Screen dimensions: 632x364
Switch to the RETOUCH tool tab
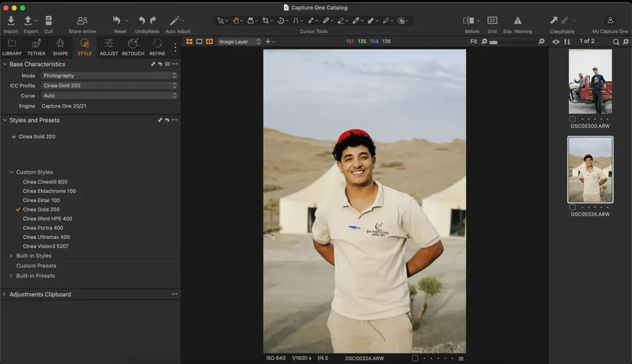133,47
